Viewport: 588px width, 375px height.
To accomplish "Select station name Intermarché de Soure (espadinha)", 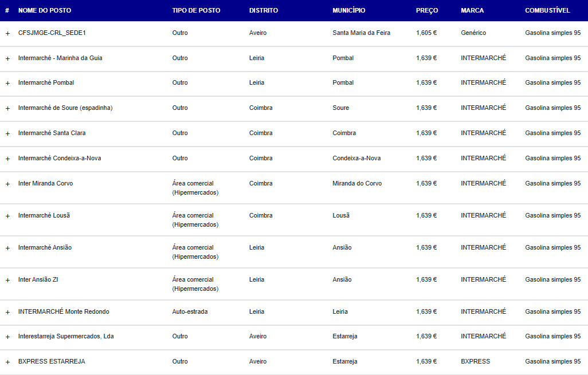I will tap(65, 108).
